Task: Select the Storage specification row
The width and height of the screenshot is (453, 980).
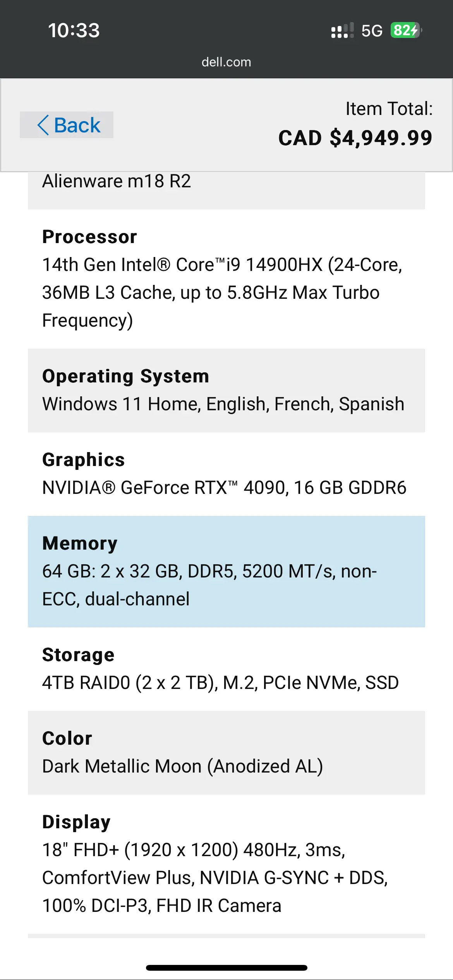Action: point(226,669)
